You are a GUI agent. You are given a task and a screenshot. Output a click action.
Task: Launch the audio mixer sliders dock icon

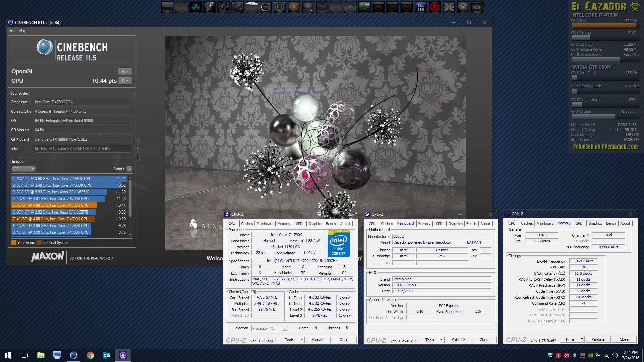237,7
